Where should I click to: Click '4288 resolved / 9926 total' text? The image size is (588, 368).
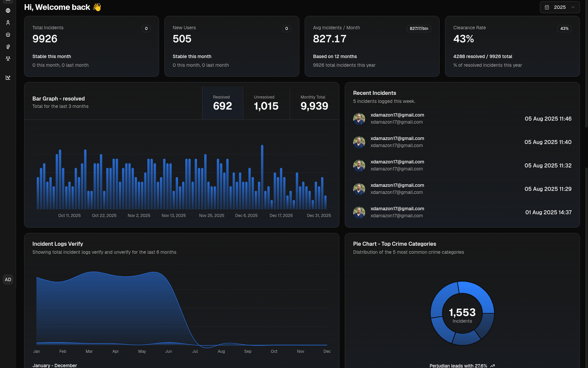(483, 56)
